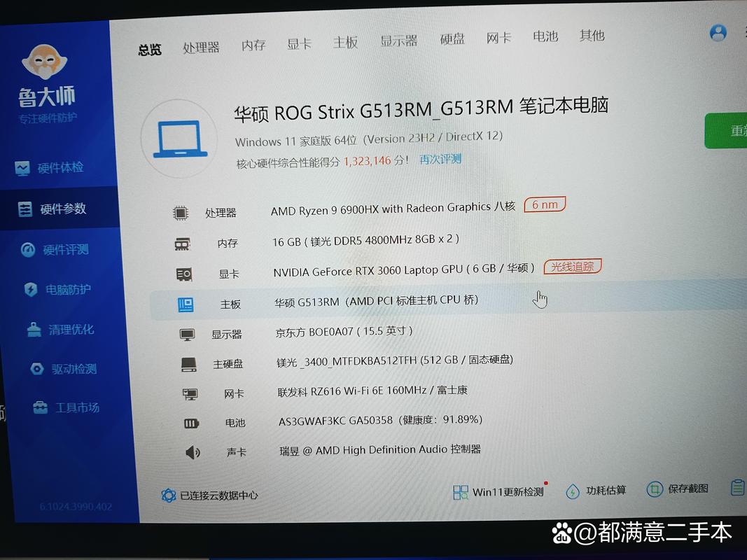
Task: Click the 电脑防护 shield icon
Action: click(x=31, y=290)
